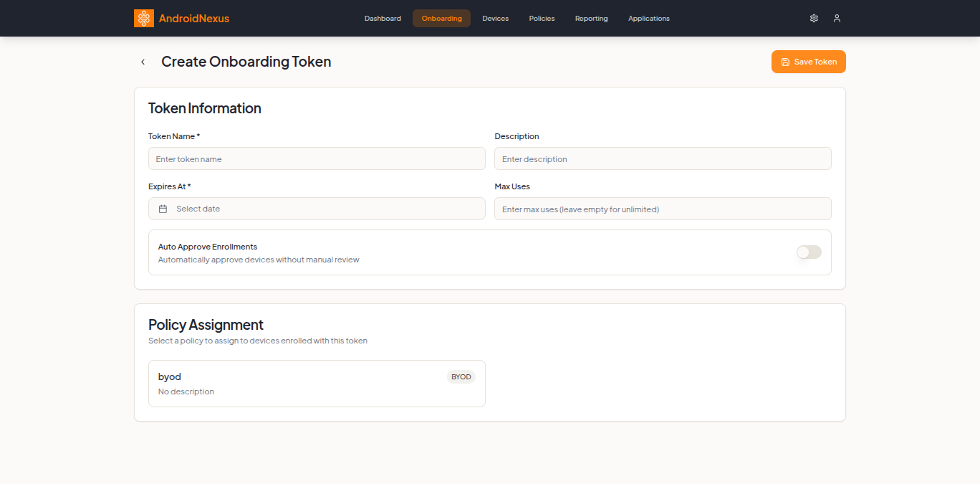Open the Expires At date picker
Image resolution: width=980 pixels, height=484 pixels.
coord(317,208)
